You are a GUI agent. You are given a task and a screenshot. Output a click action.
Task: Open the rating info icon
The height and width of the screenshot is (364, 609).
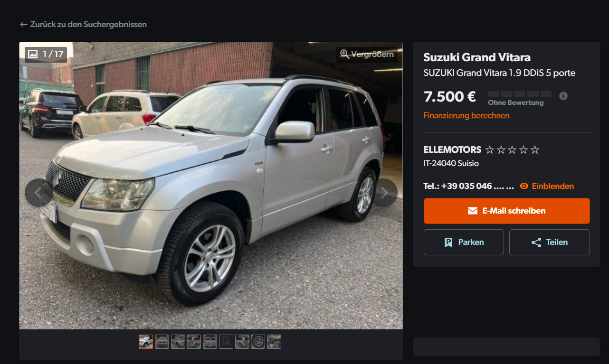click(563, 96)
